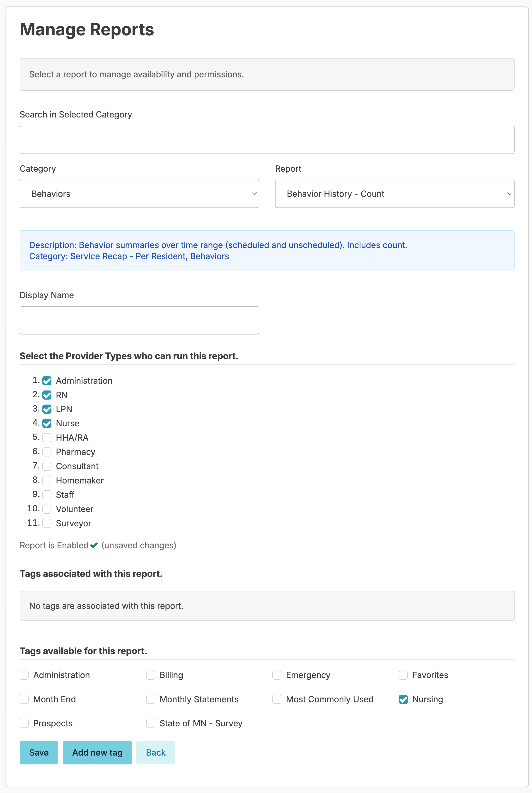This screenshot has width=532, height=793.
Task: Expand the Report dropdown list
Action: coord(394,194)
